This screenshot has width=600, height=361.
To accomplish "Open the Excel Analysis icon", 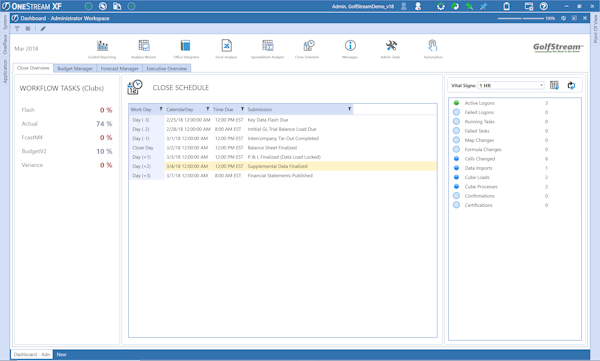I will click(x=227, y=46).
